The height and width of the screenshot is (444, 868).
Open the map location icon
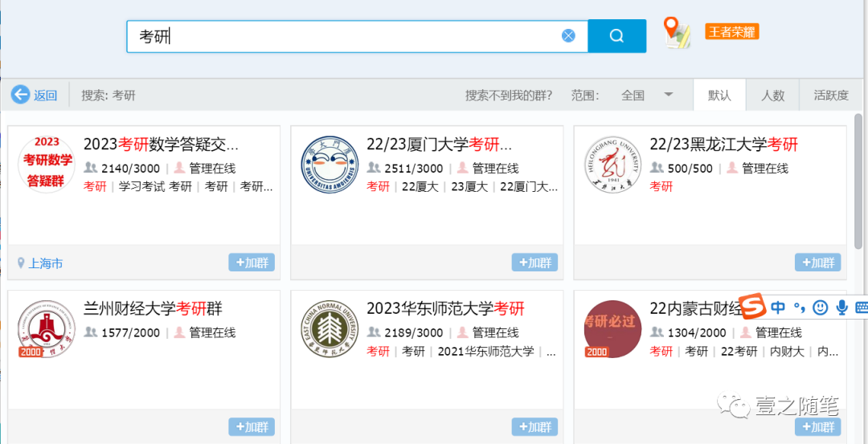677,32
